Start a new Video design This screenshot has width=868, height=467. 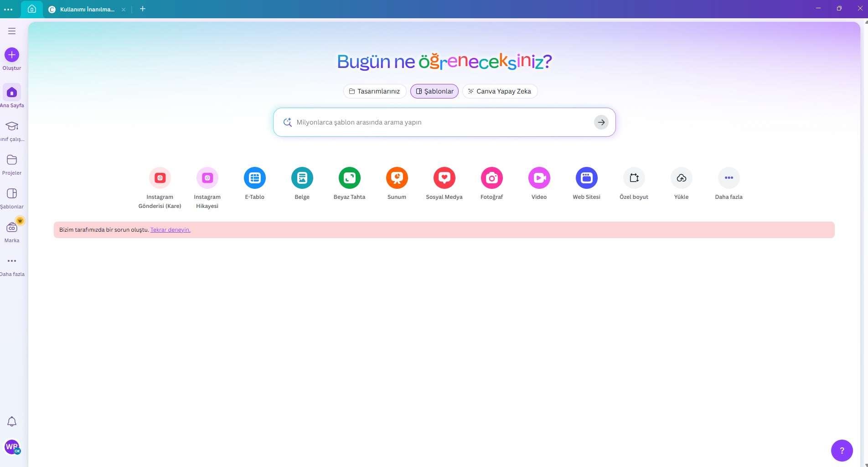tap(539, 178)
